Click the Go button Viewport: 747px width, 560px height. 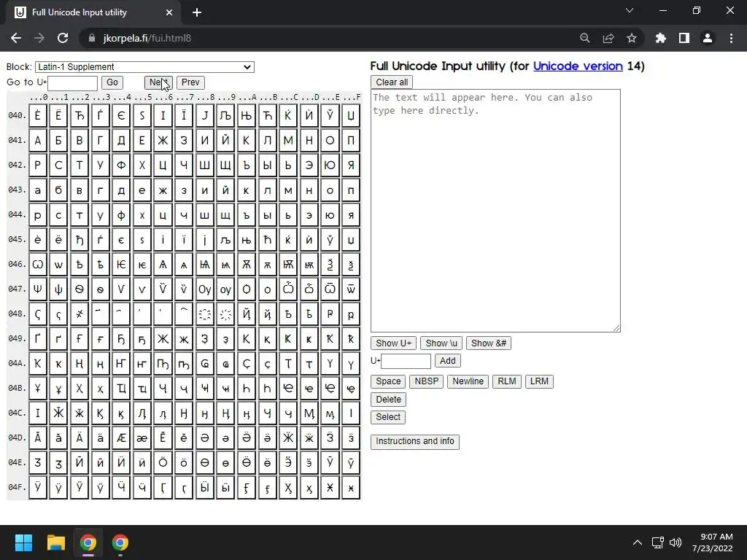112,82
